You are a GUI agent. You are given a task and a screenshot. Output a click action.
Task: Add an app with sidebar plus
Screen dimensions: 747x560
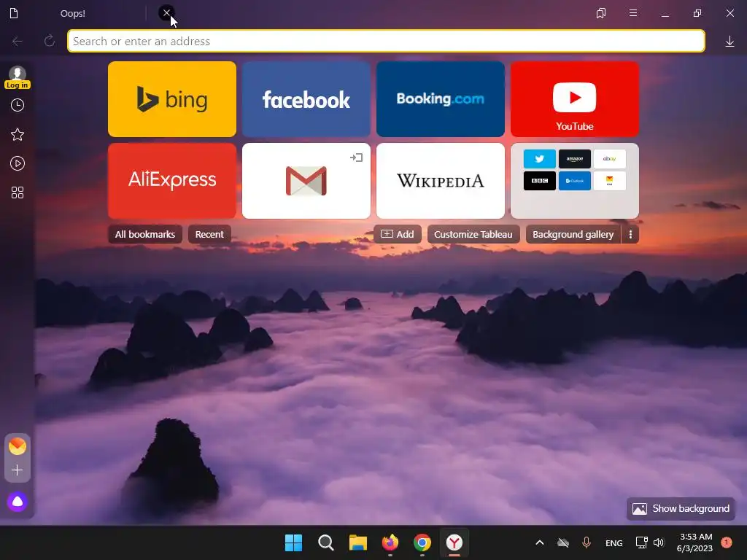(18, 470)
